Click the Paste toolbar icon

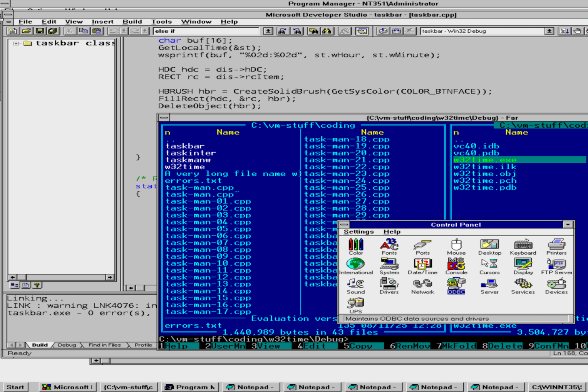(97, 31)
